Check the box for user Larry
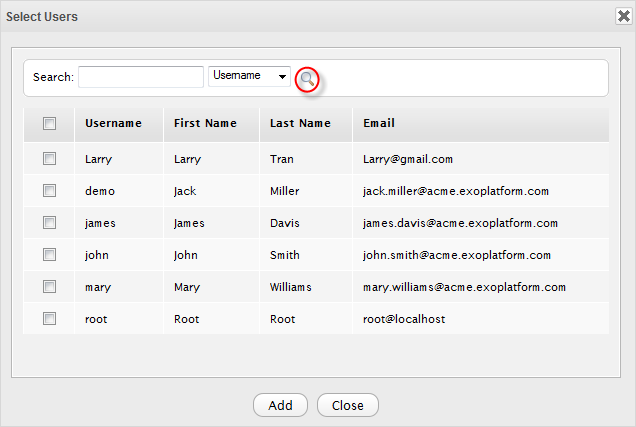636x427 pixels. (x=49, y=159)
